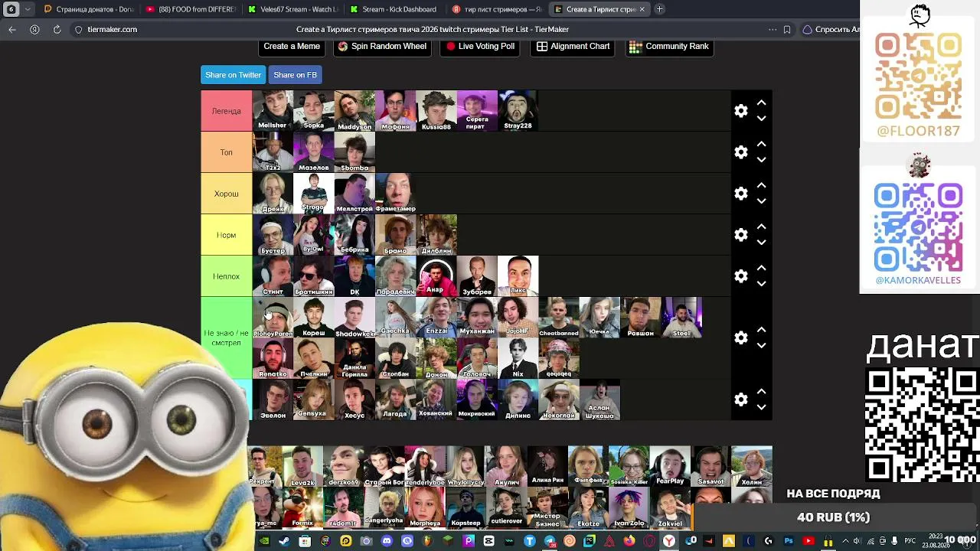980x551 pixels.
Task: Open settings gear for the row with Эвелон
Action: point(741,399)
